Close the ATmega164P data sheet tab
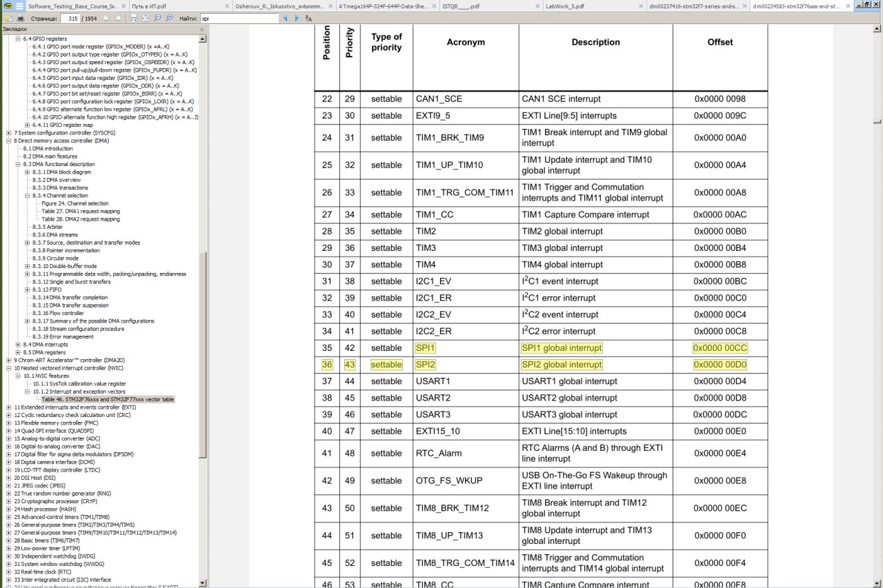 click(433, 6)
